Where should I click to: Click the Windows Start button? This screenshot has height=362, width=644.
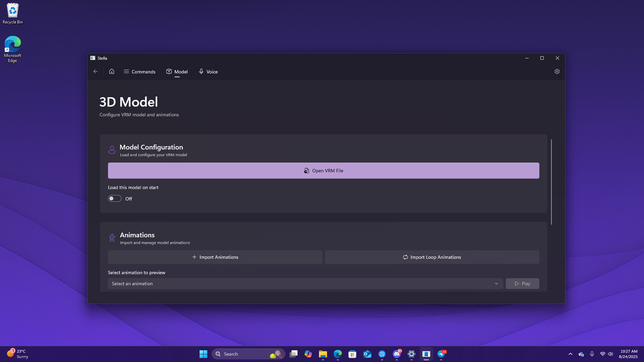pos(203,354)
